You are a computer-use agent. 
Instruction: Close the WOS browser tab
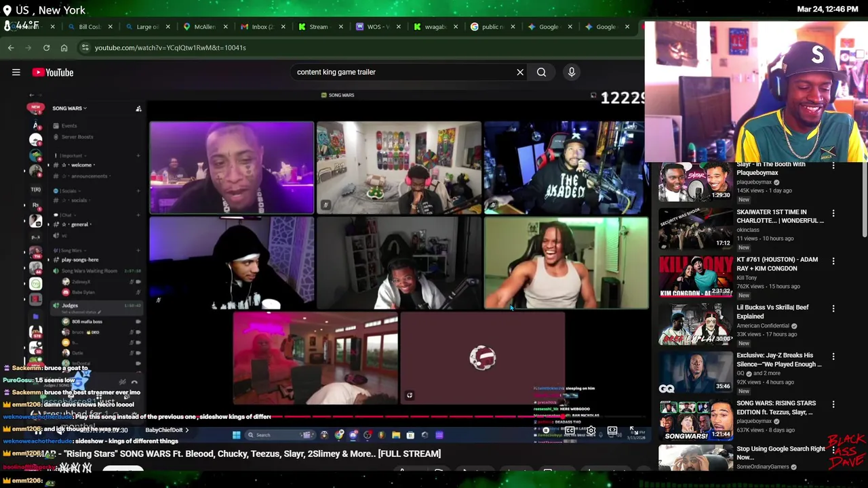(398, 27)
